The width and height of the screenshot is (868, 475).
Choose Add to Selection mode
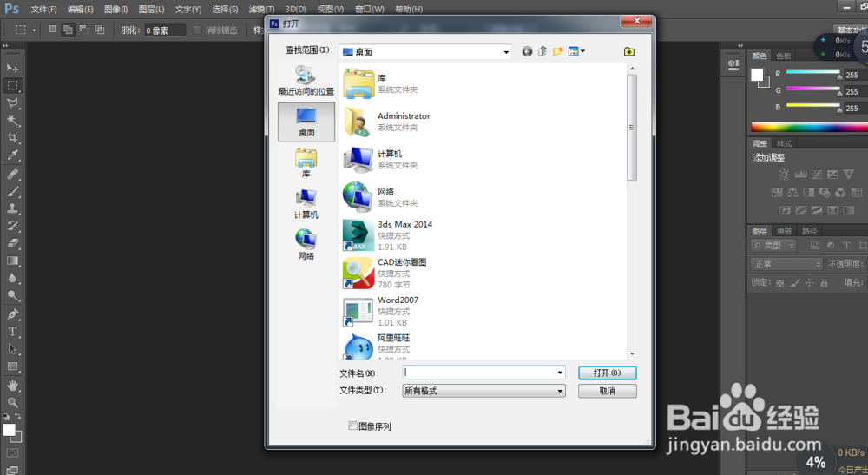click(68, 30)
